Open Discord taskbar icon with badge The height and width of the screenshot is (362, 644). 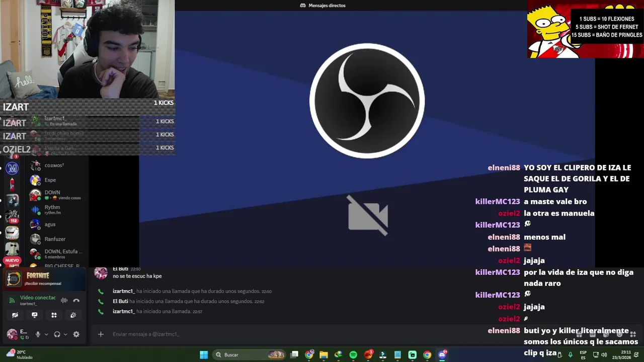point(442,355)
